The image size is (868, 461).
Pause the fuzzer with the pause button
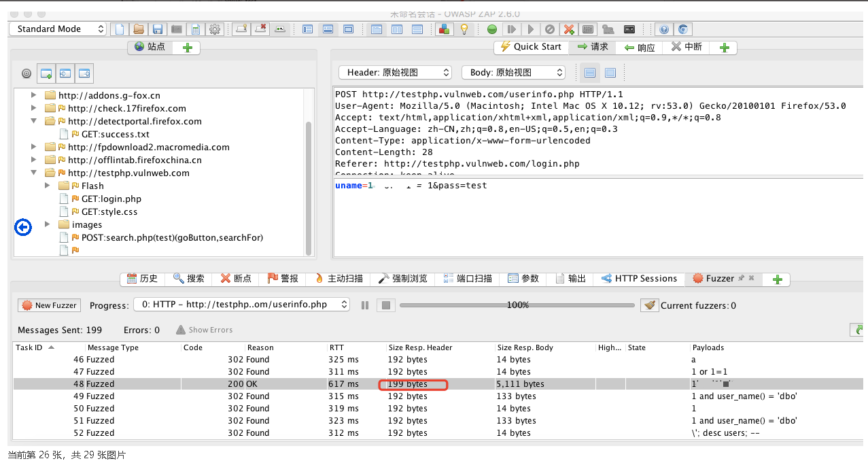coord(365,305)
